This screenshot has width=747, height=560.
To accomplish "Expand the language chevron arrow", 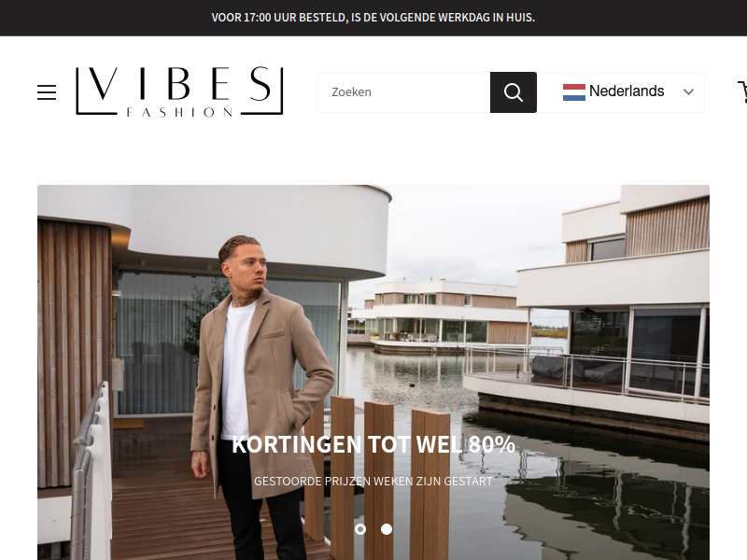I will point(688,91).
